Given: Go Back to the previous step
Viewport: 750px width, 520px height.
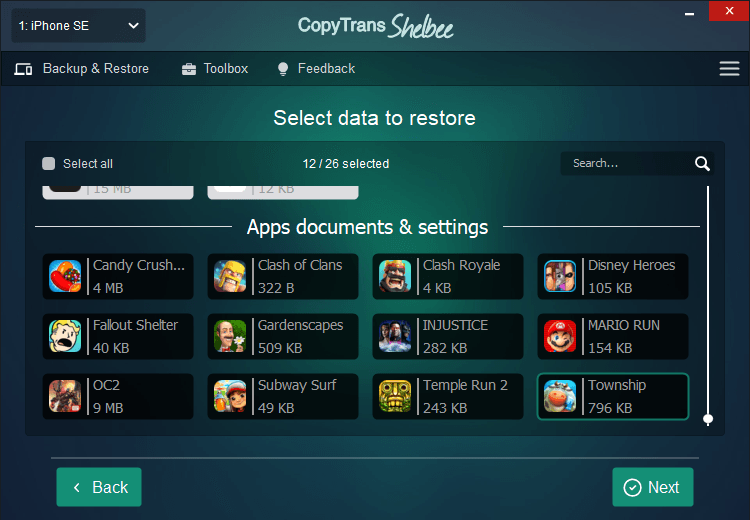Looking at the screenshot, I should [99, 487].
